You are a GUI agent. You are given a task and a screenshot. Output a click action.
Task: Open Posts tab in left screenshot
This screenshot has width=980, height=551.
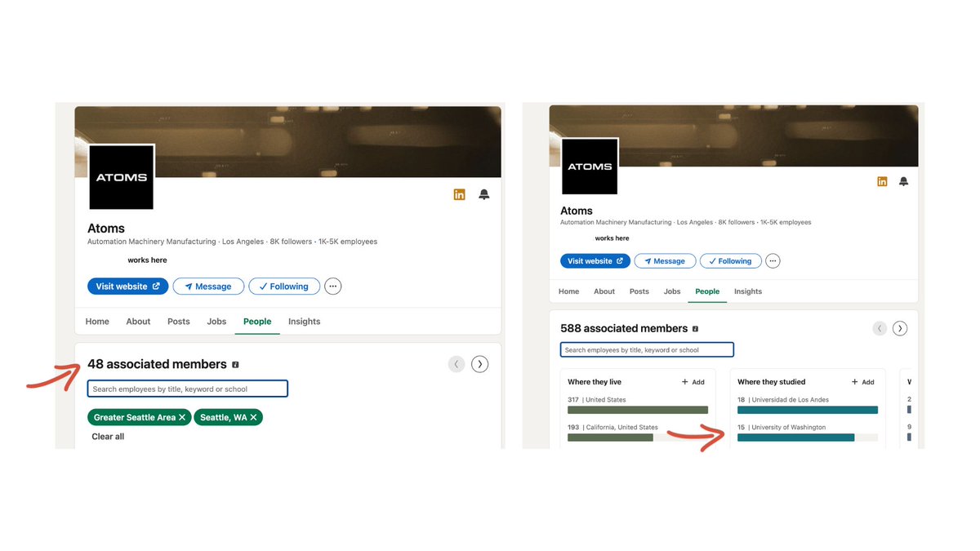click(179, 322)
